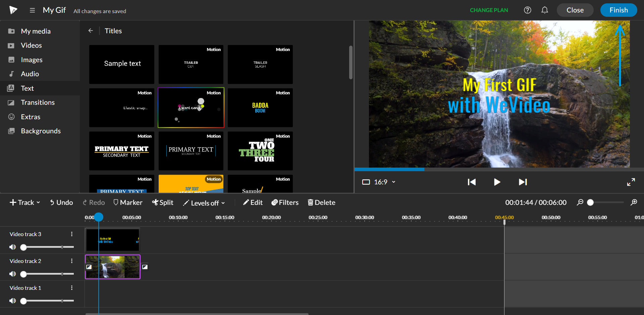This screenshot has height=315, width=644.
Task: Click the preview progress bar
Action: pos(499,169)
